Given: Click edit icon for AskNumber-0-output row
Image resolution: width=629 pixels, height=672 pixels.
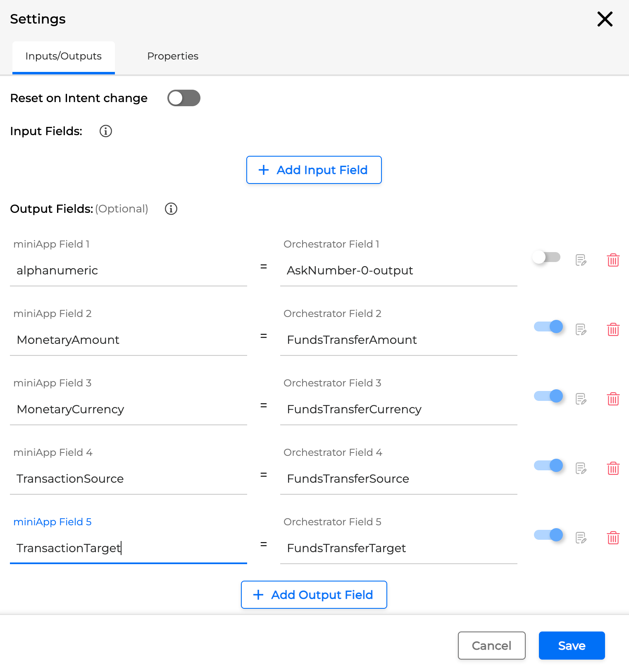Looking at the screenshot, I should [x=581, y=260].
